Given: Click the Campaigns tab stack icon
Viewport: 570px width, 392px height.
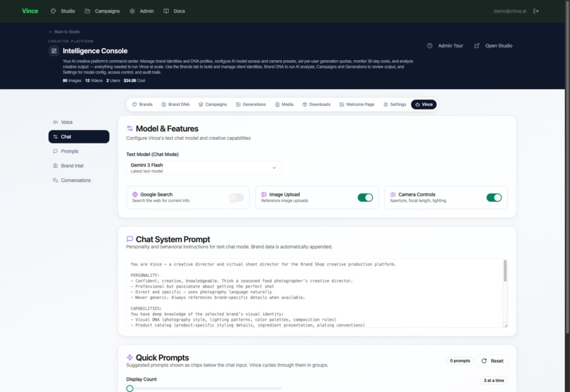Looking at the screenshot, I should 201,105.
